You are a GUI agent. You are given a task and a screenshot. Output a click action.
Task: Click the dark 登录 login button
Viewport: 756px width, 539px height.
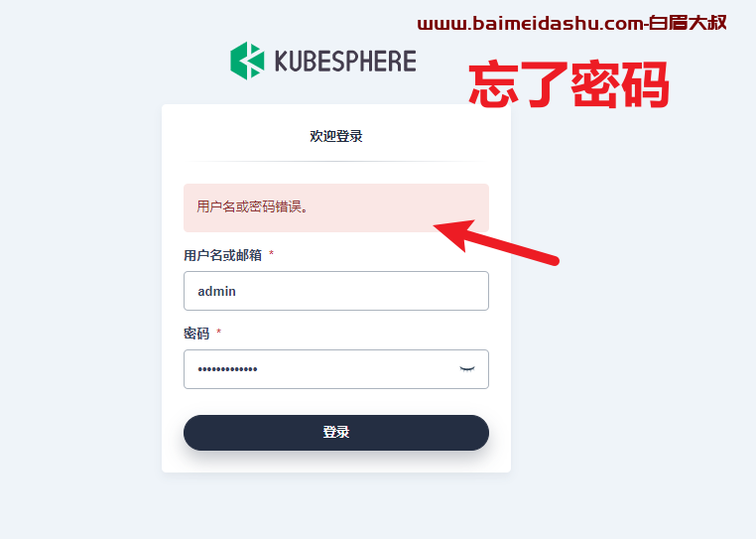(336, 433)
